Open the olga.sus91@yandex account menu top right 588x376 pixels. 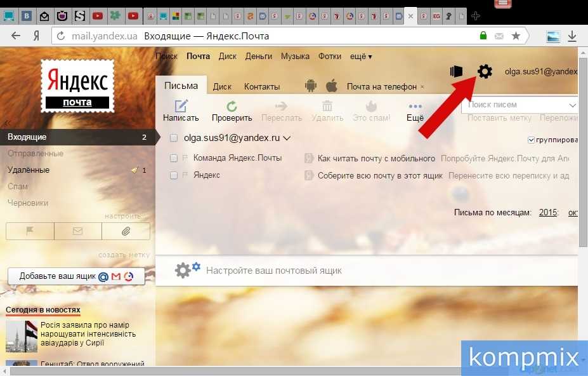pos(541,71)
